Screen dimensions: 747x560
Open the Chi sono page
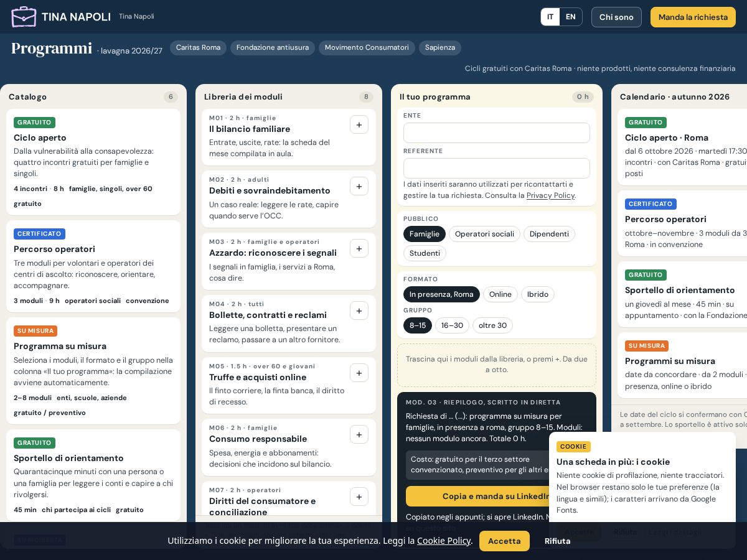(616, 17)
